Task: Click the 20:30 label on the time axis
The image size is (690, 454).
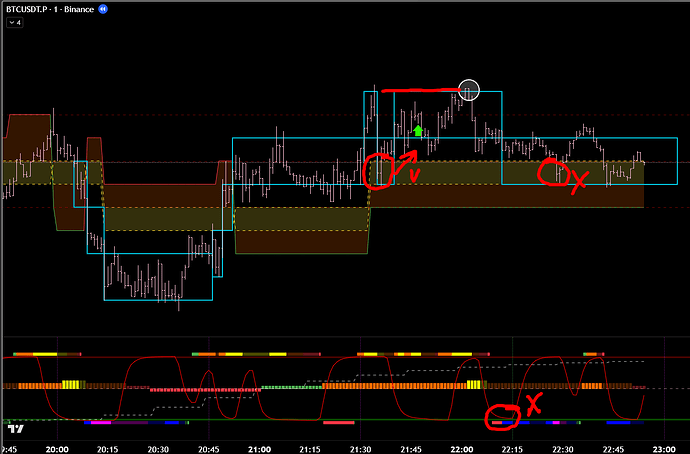Action: point(157,446)
